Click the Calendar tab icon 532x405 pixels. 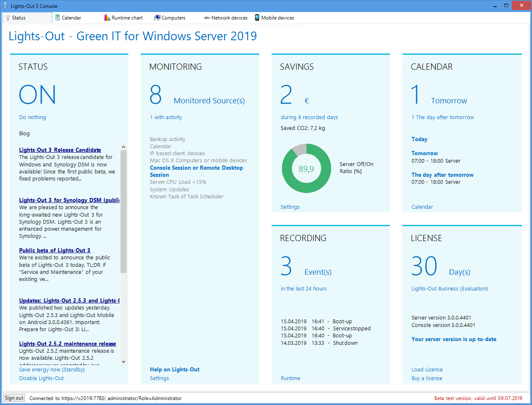[x=57, y=18]
